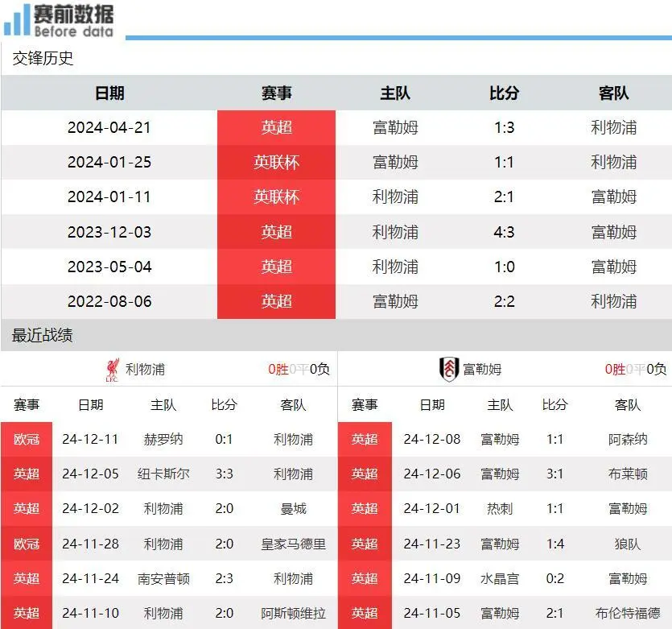
Task: Click the 0:1 score against 赫罗纳
Action: point(225,439)
